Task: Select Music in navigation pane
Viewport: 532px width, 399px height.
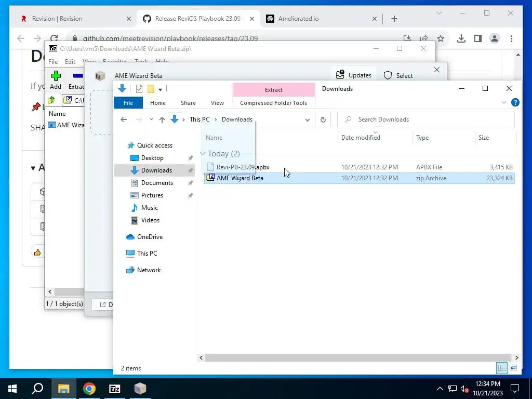Action: (x=149, y=208)
